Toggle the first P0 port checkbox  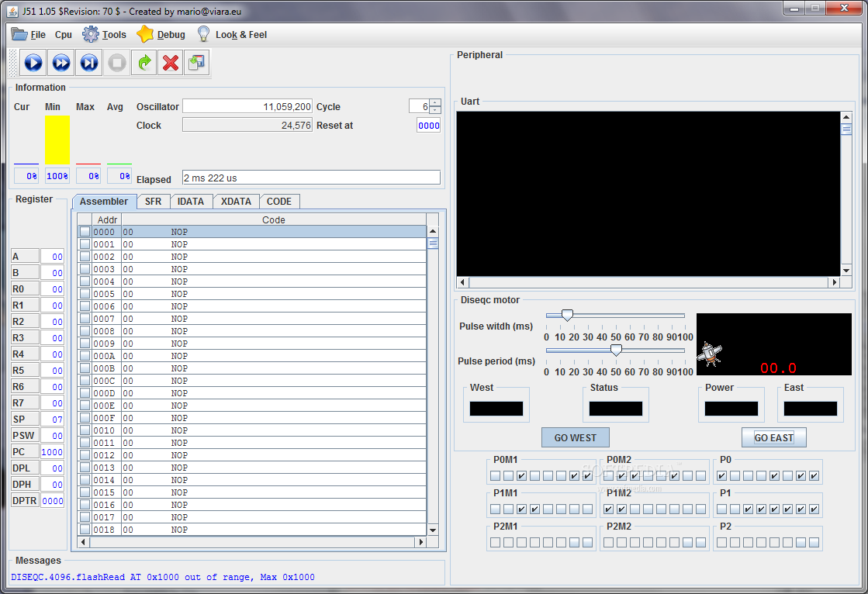point(722,475)
